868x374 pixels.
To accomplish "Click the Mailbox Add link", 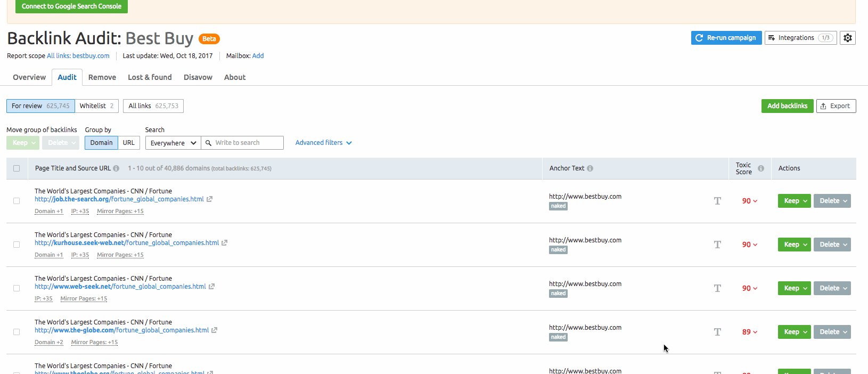I will (258, 56).
